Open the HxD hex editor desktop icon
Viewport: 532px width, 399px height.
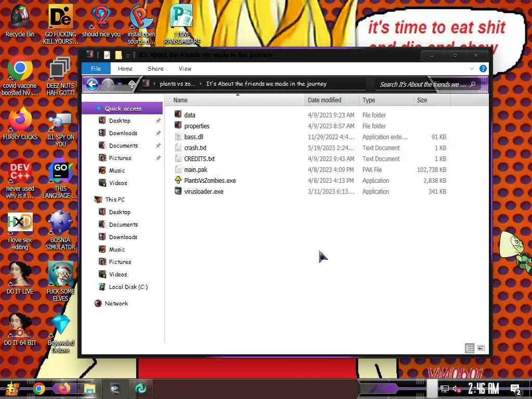tap(20, 231)
